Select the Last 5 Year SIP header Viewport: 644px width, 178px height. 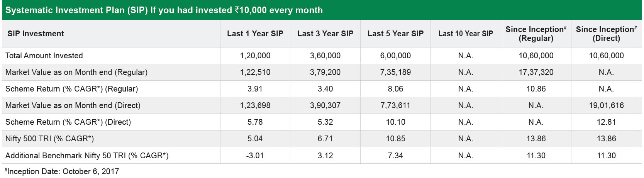coord(396,34)
